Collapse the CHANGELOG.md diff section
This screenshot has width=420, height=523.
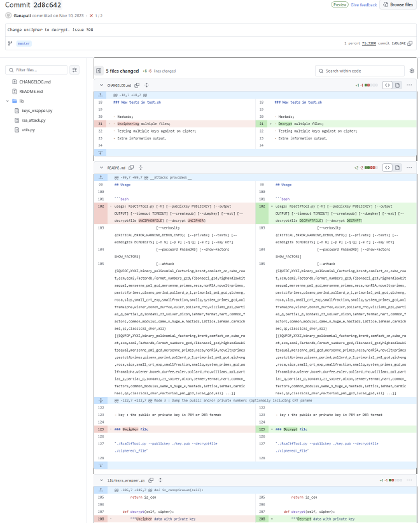pyautogui.click(x=101, y=85)
